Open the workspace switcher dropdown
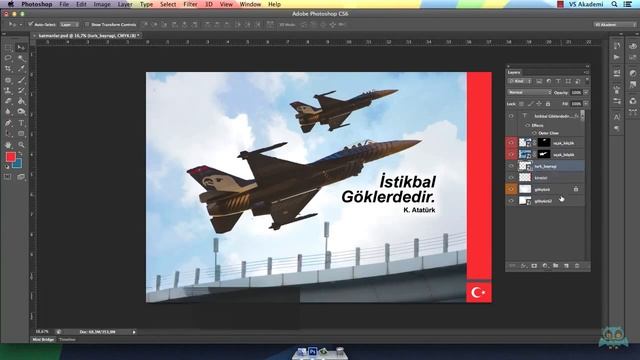The height and width of the screenshot is (360, 640). [x=615, y=24]
